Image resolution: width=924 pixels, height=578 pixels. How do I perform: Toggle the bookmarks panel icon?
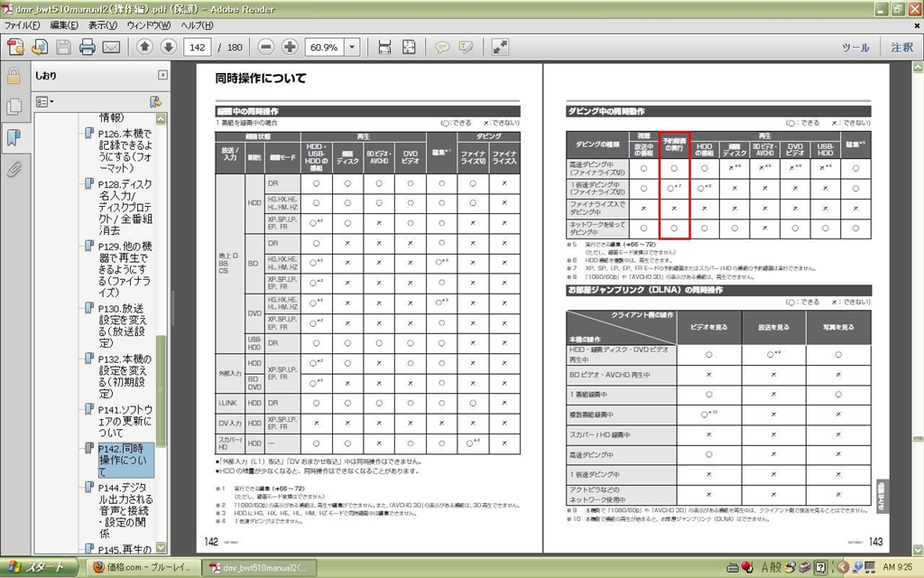point(14,138)
